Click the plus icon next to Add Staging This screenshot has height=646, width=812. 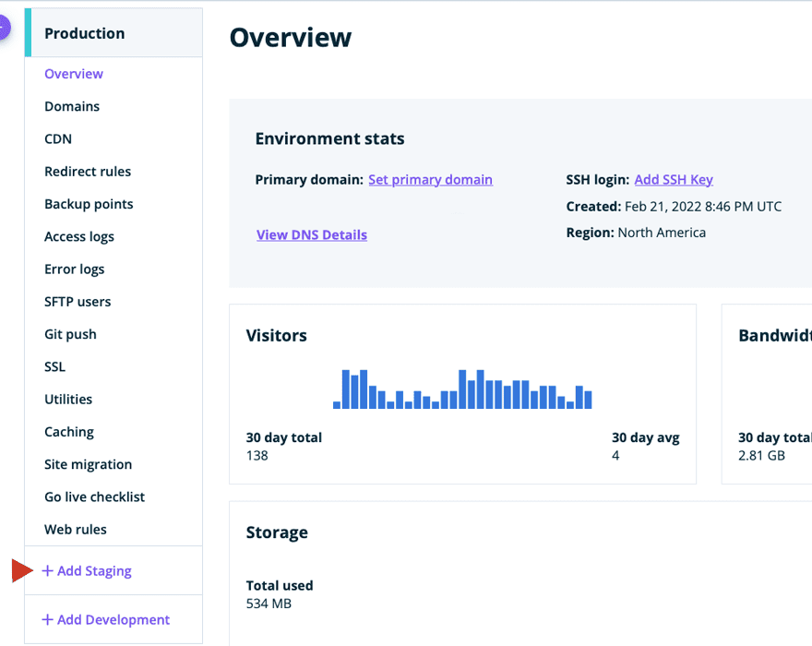(47, 570)
